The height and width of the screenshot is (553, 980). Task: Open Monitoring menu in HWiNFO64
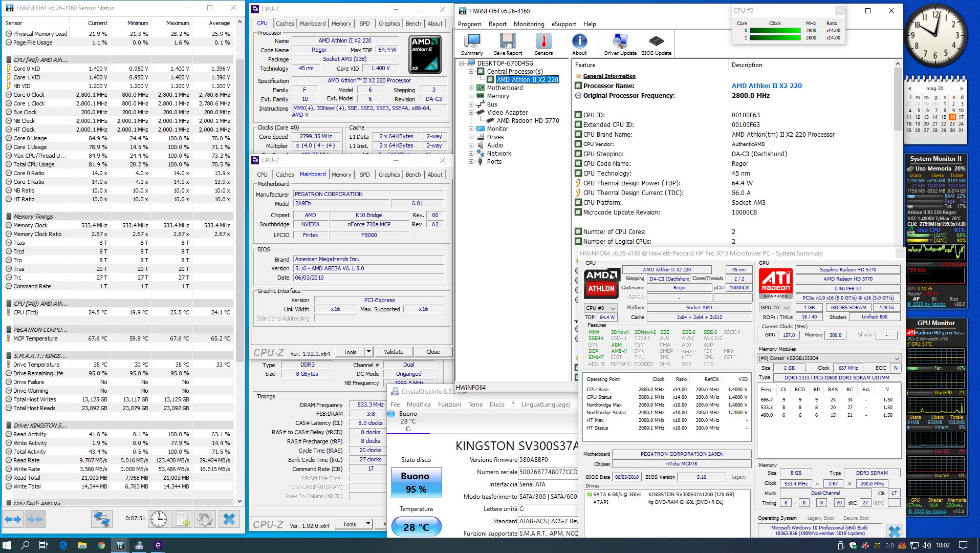click(x=529, y=24)
